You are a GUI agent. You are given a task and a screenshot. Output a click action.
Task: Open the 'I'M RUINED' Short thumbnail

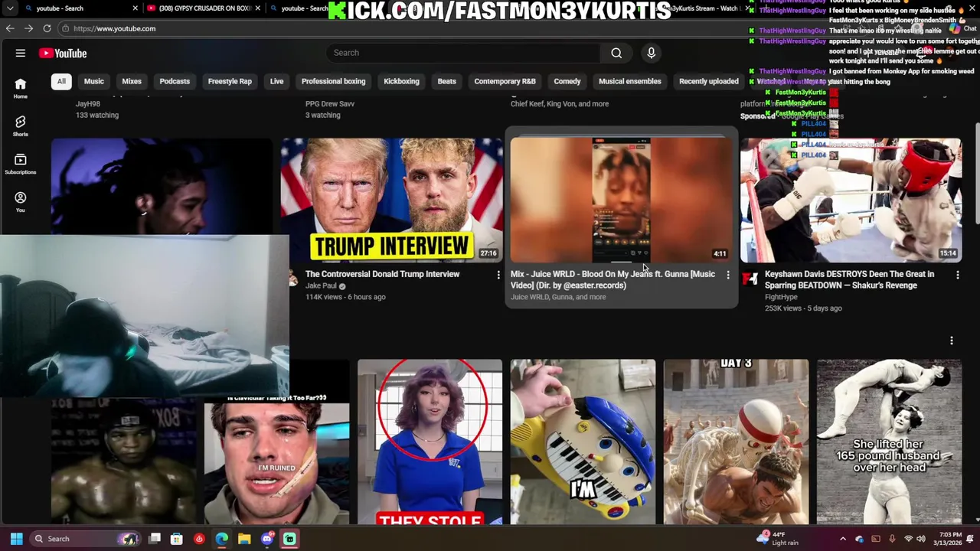click(276, 461)
